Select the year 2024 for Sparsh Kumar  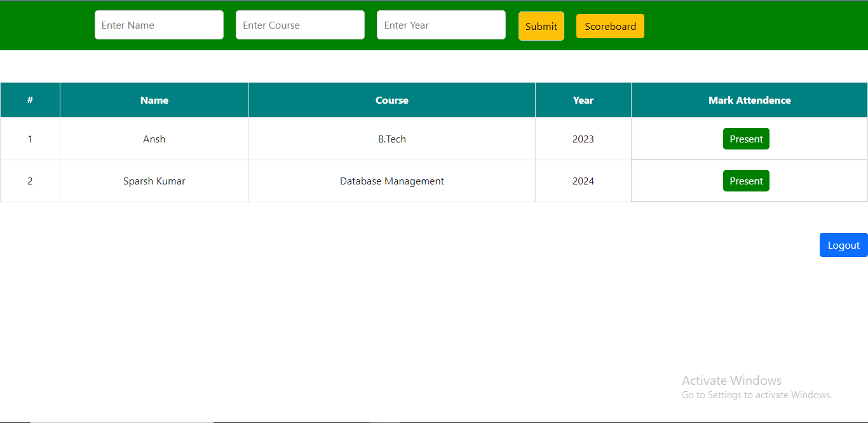pos(583,181)
